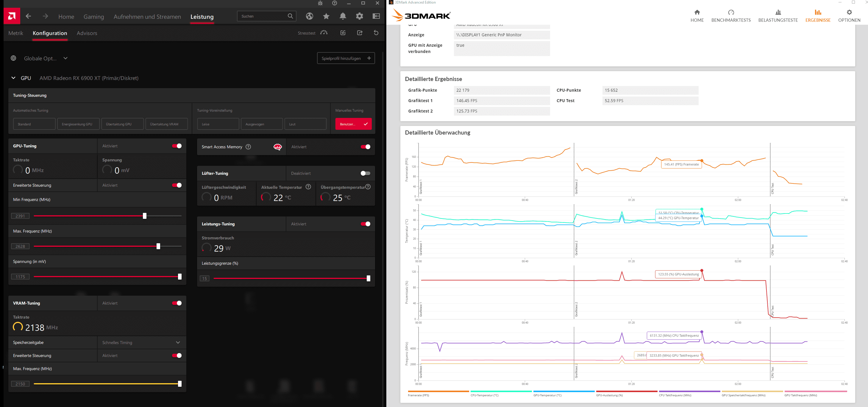Click the AMD logo icon
The width and height of the screenshot is (868, 407).
tap(12, 16)
